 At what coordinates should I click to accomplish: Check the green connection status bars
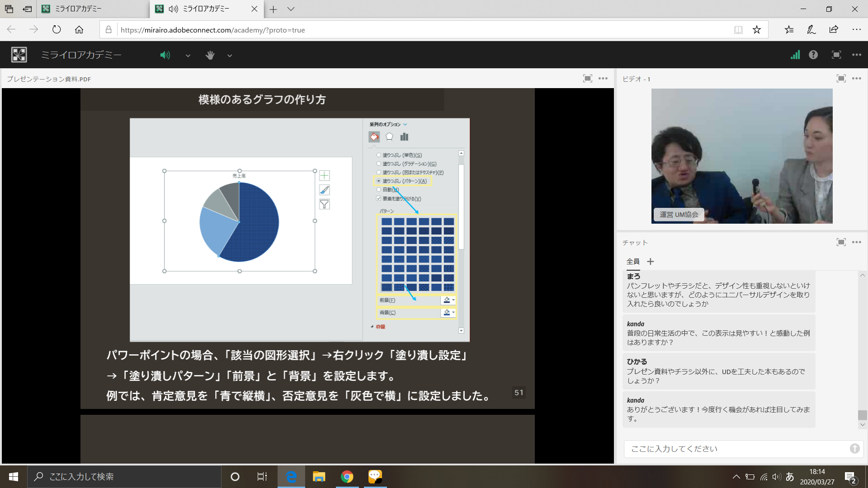pos(795,55)
